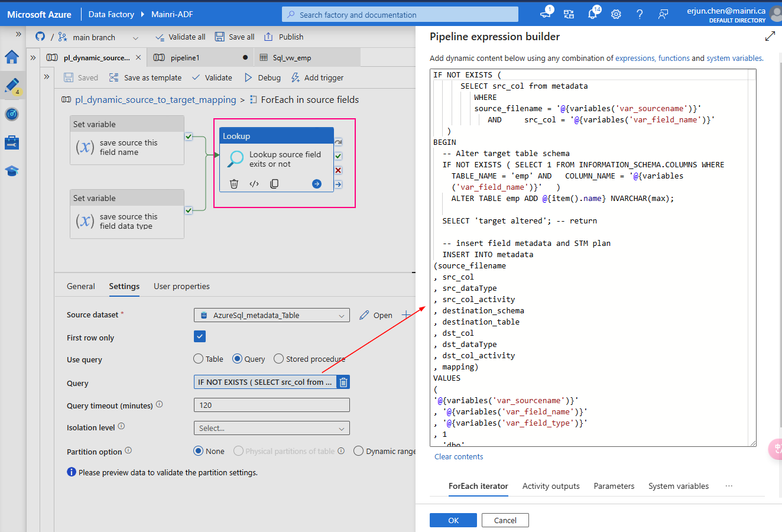Click the Clear contents link

click(459, 456)
